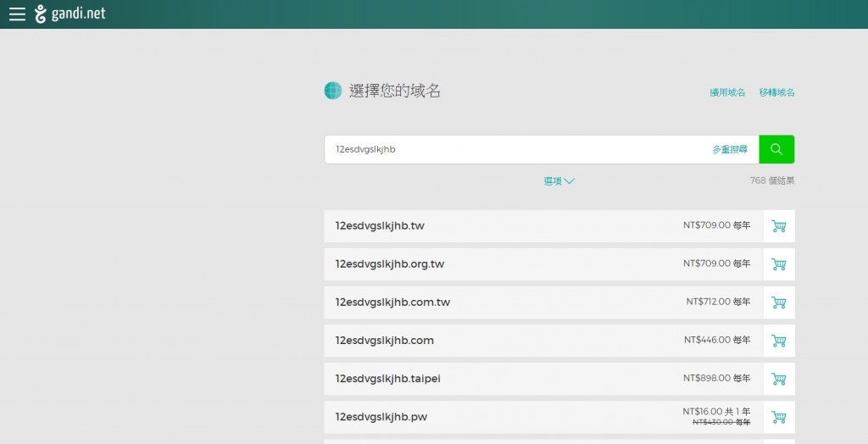Select the 12esdvgslkjhb.pw domain name
This screenshot has width=868, height=444.
coord(381,417)
